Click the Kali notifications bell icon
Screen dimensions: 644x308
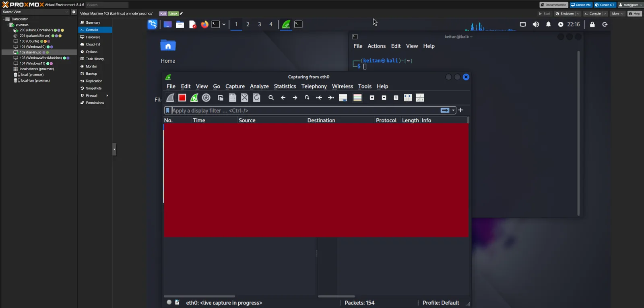(548, 25)
